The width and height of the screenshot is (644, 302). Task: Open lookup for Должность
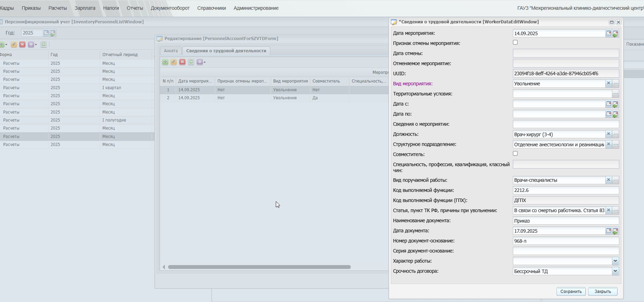[x=616, y=134]
